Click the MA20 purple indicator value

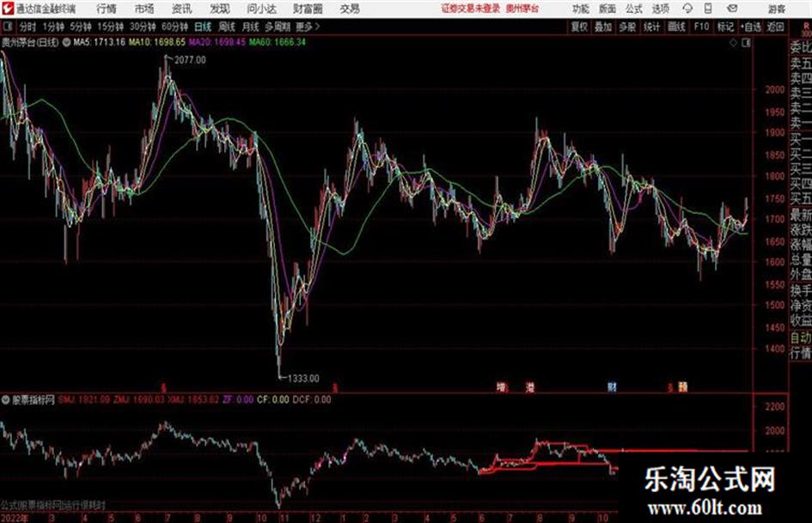[x=217, y=42]
